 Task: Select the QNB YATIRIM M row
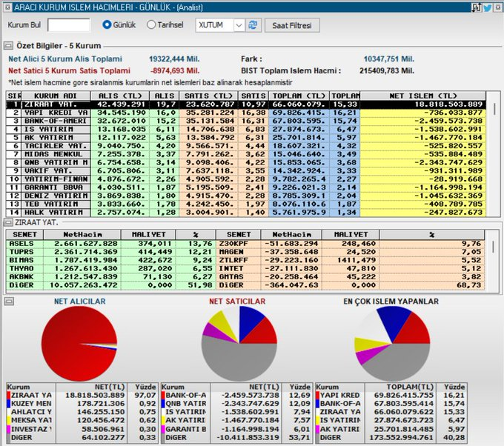pos(246,163)
